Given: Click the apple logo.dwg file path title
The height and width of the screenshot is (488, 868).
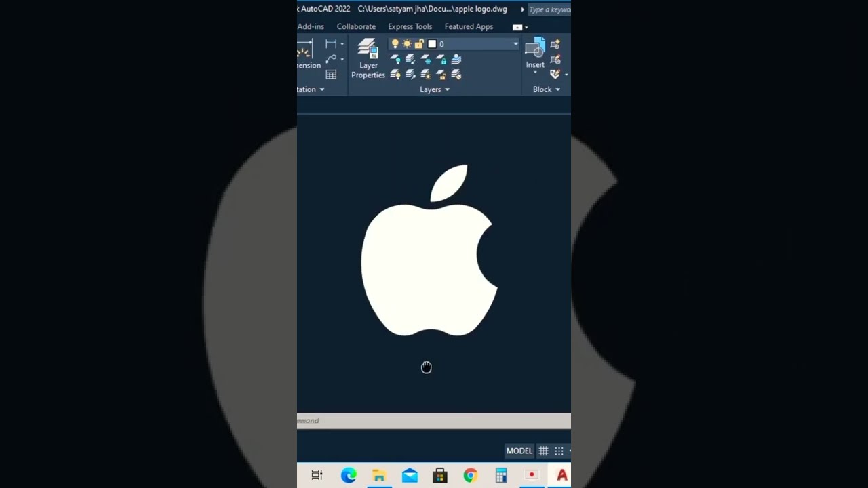Looking at the screenshot, I should click(432, 9).
